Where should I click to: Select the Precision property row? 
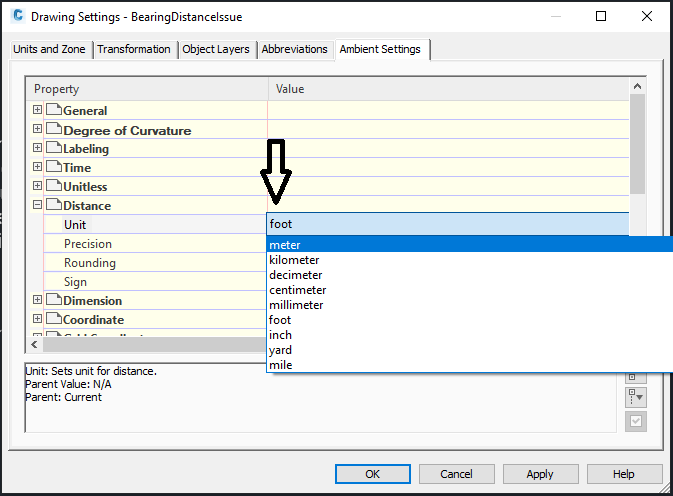(x=88, y=244)
